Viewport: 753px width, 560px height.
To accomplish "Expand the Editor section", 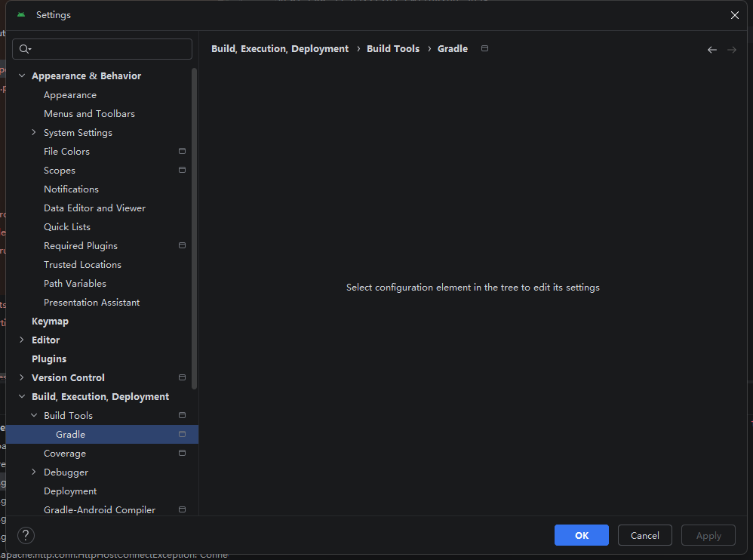I will point(22,340).
